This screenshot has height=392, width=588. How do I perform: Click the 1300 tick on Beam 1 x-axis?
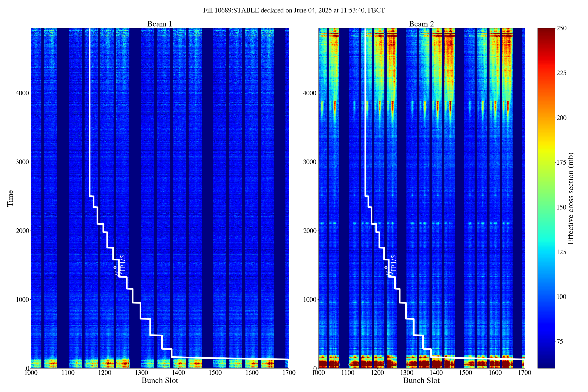pyautogui.click(x=142, y=373)
